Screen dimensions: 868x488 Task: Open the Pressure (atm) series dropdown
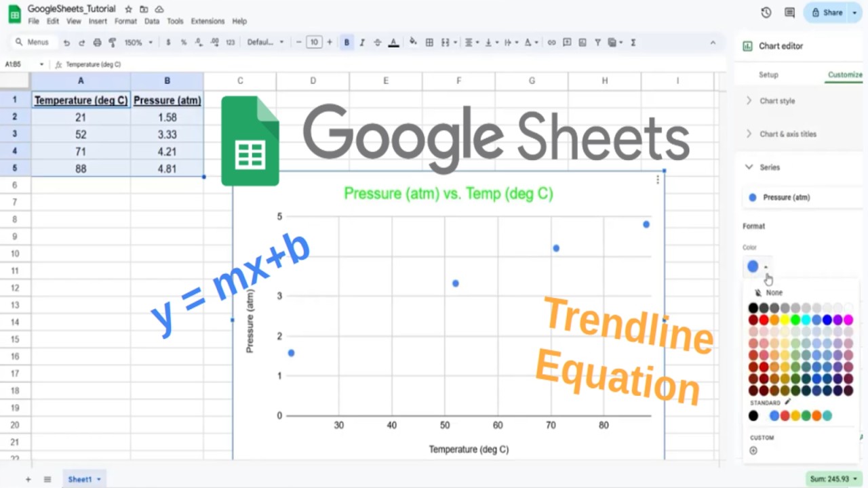point(802,197)
